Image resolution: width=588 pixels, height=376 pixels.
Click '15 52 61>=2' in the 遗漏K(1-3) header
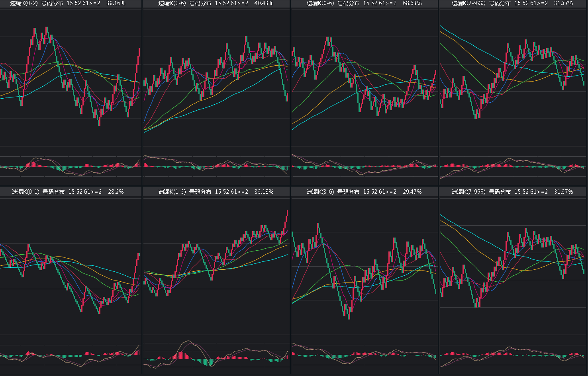(231, 192)
